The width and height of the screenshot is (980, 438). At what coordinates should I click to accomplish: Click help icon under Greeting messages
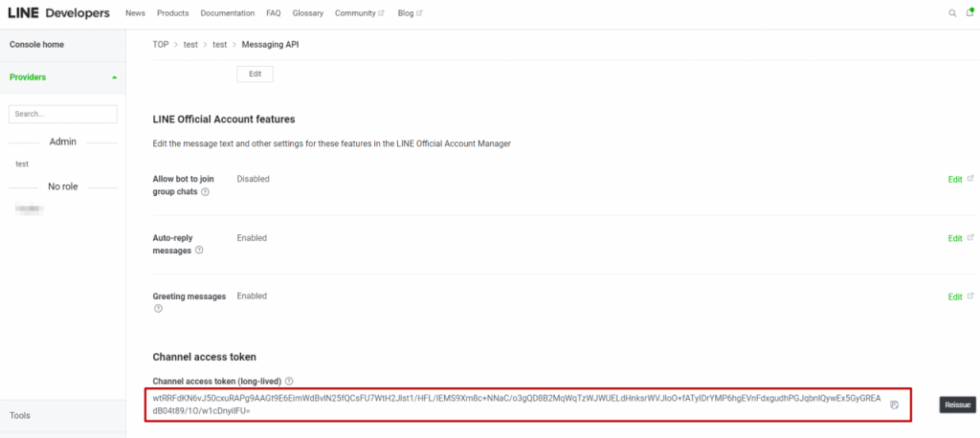tap(158, 309)
